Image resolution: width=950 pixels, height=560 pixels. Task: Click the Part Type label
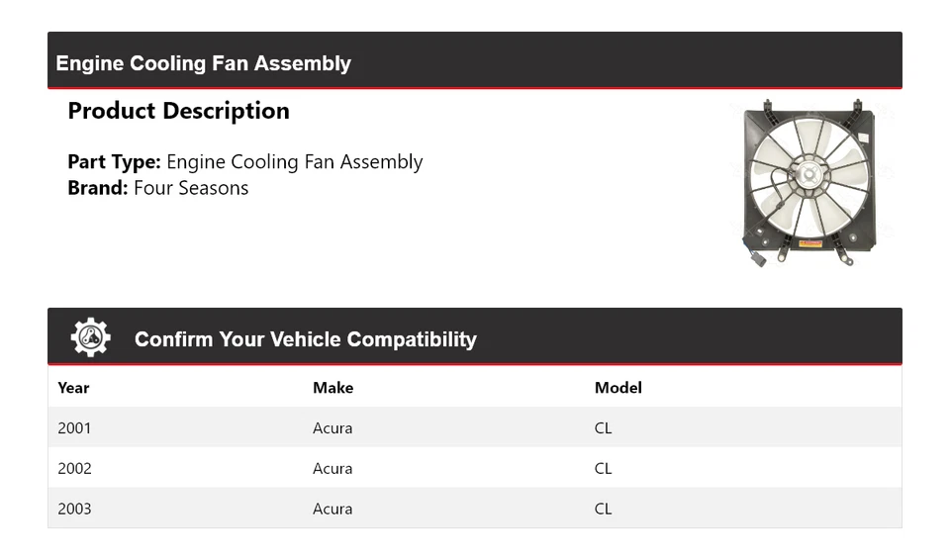pyautogui.click(x=114, y=162)
